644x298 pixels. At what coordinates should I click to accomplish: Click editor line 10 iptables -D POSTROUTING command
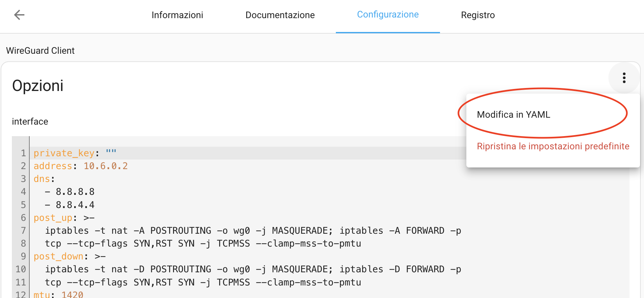253,269
